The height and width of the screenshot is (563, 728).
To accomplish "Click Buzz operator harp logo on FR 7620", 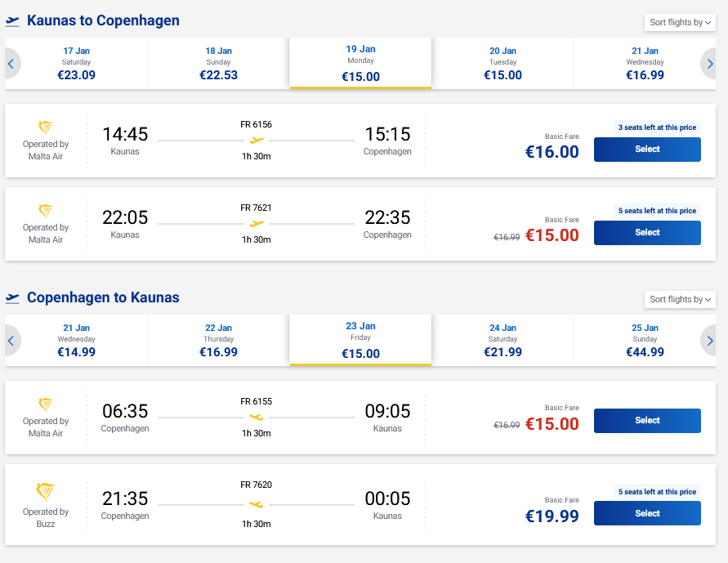I will pos(46,492).
